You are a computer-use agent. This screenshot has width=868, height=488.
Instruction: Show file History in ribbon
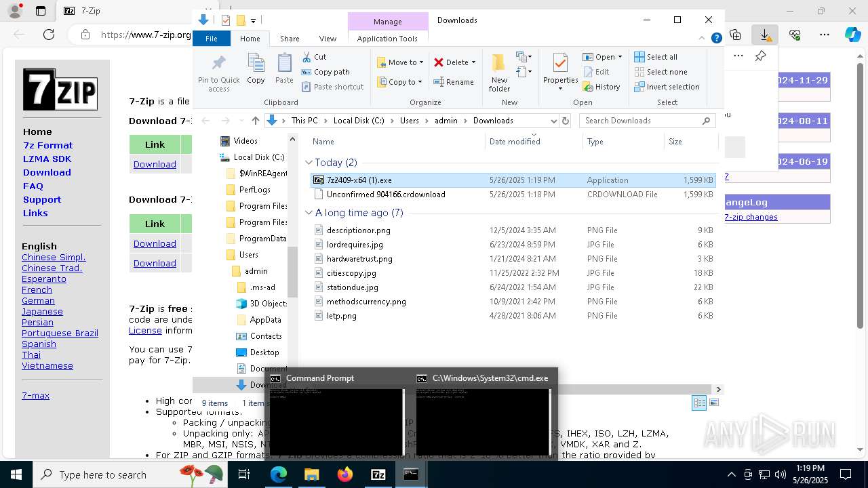pos(601,87)
